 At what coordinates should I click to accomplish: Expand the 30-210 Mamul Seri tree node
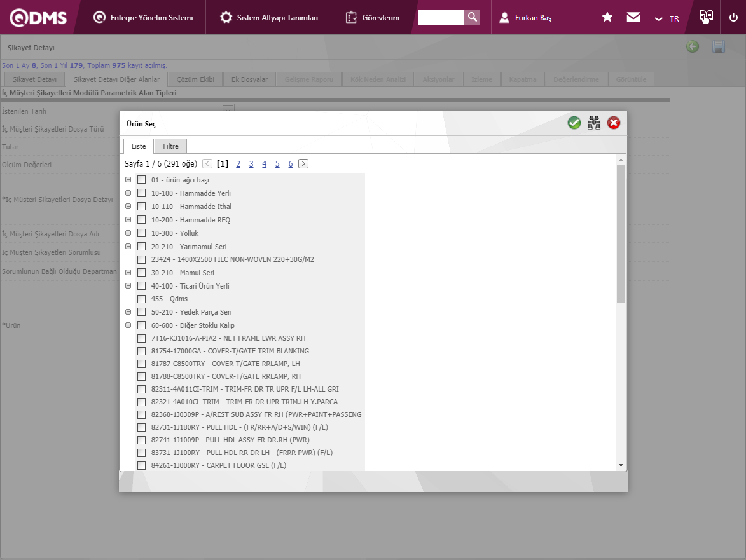tap(128, 273)
